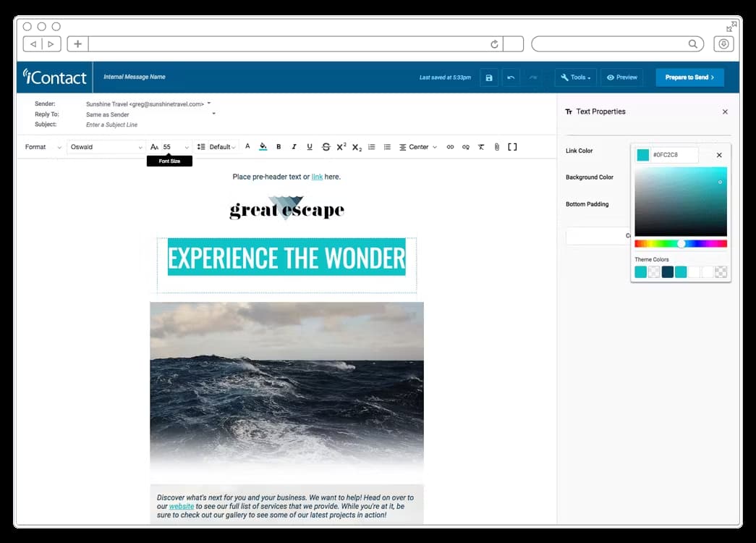Select the dark navy theme color

click(667, 272)
